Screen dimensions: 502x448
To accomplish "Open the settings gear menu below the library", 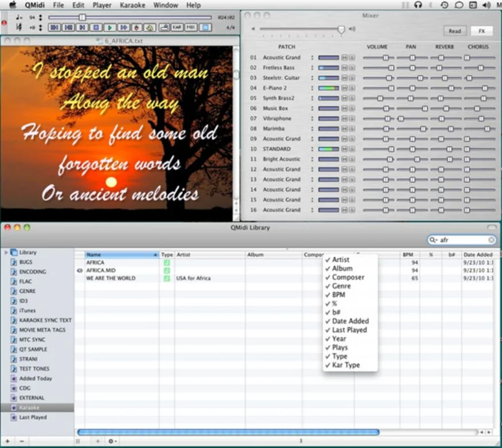I will (111, 441).
